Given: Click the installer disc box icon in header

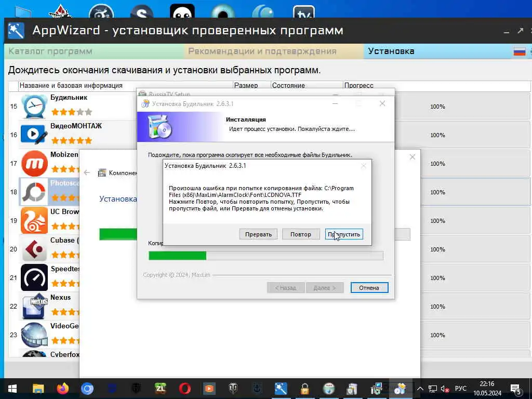Looking at the screenshot, I should coord(160,127).
